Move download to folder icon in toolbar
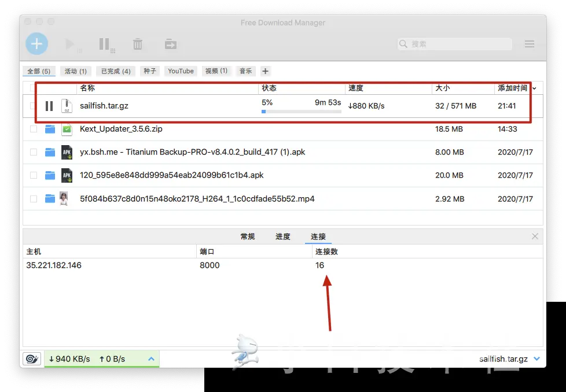Image resolution: width=566 pixels, height=392 pixels. tap(170, 45)
